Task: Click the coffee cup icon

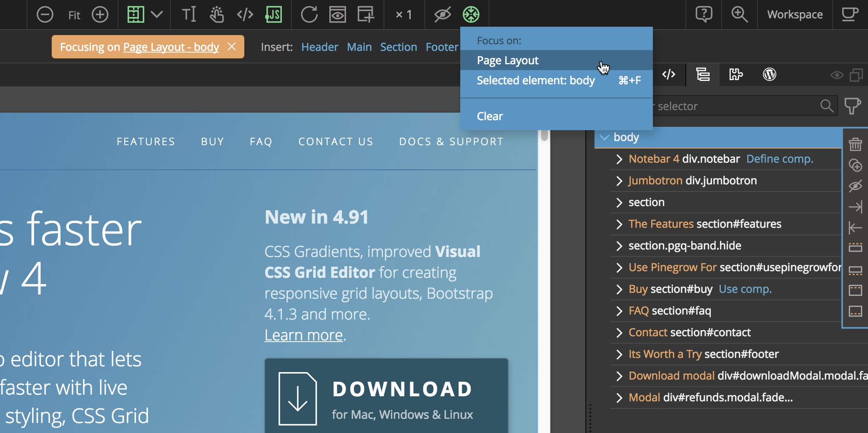Action: pos(850,15)
